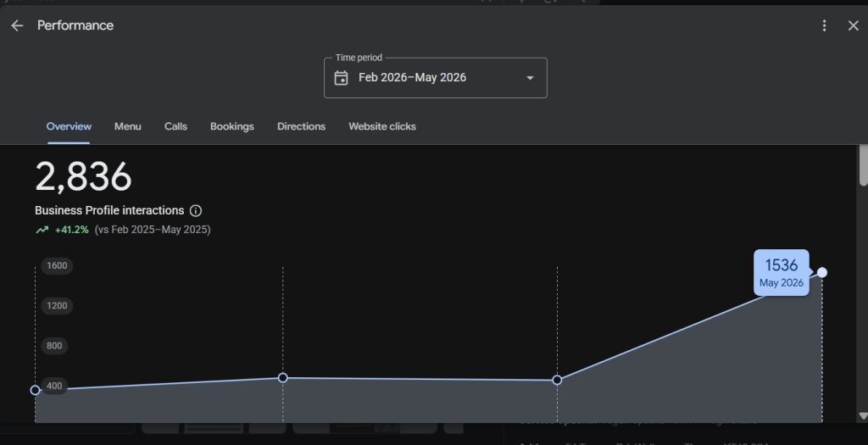This screenshot has height=445, width=868.
Task: Click the 1536 May 2026 tooltip
Action: click(x=781, y=272)
